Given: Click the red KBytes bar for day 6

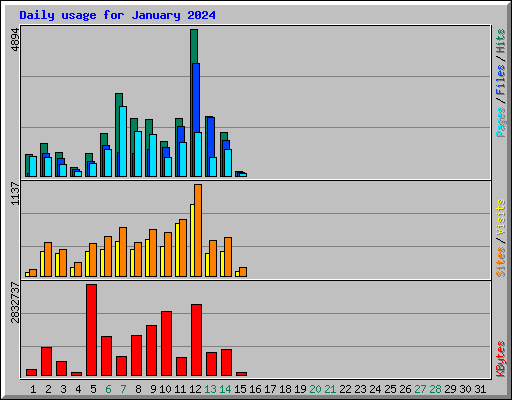Looking at the screenshot, I should [x=106, y=356].
